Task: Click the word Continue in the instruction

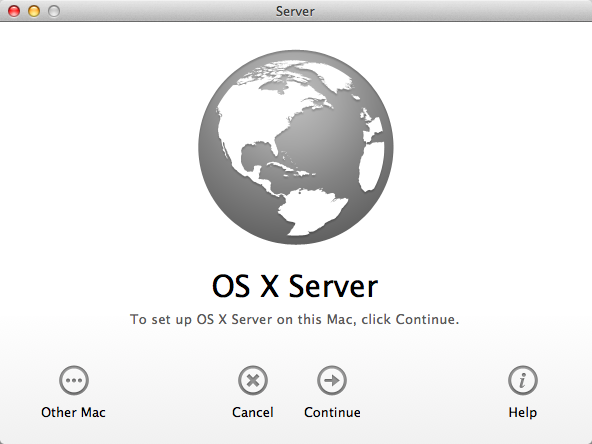Action: coord(425,319)
